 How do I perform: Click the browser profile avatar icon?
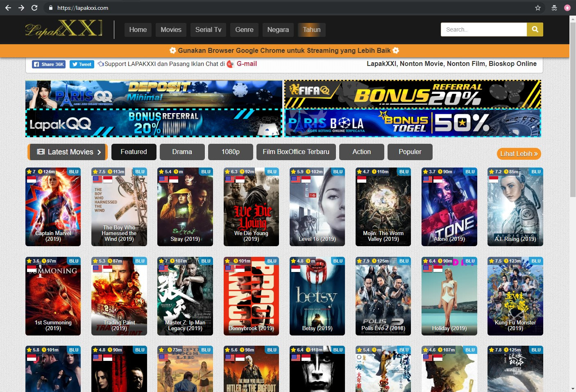567,8
